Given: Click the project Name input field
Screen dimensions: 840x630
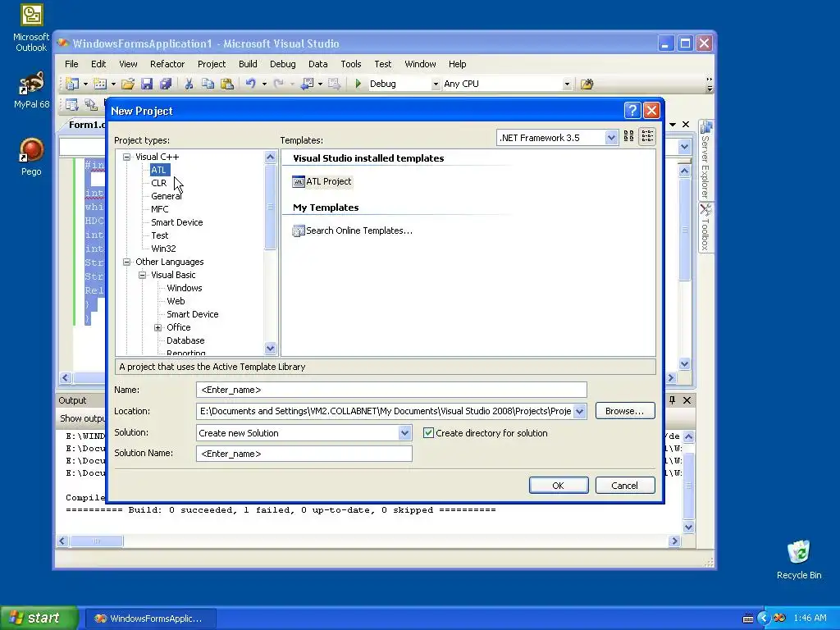Looking at the screenshot, I should (x=391, y=390).
